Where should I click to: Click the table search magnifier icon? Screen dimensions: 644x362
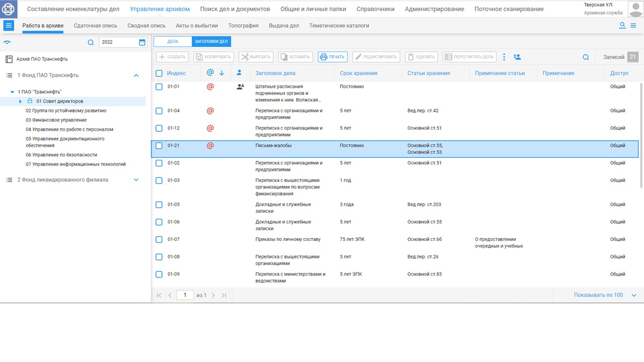(586, 57)
